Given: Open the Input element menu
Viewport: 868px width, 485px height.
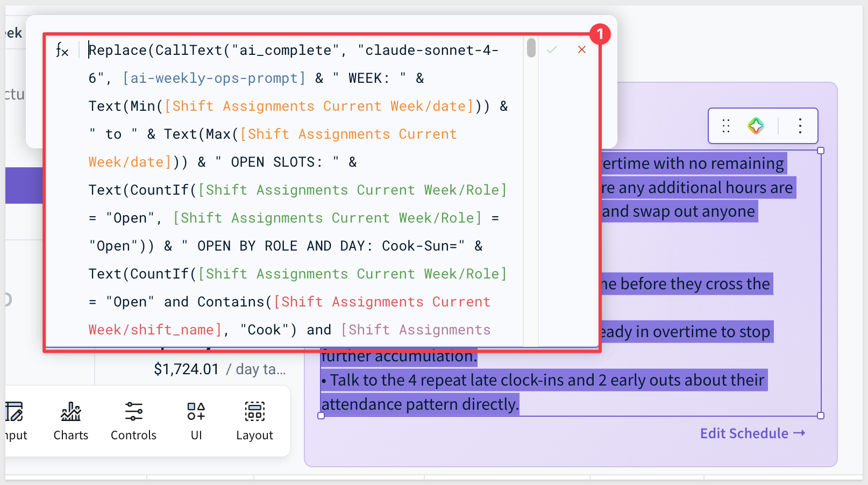Looking at the screenshot, I should click(15, 422).
